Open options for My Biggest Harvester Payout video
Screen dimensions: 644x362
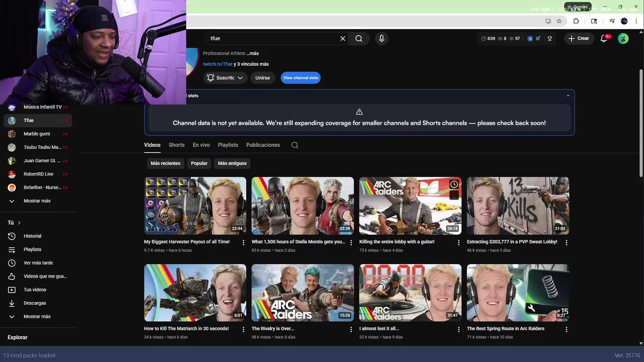point(244,242)
